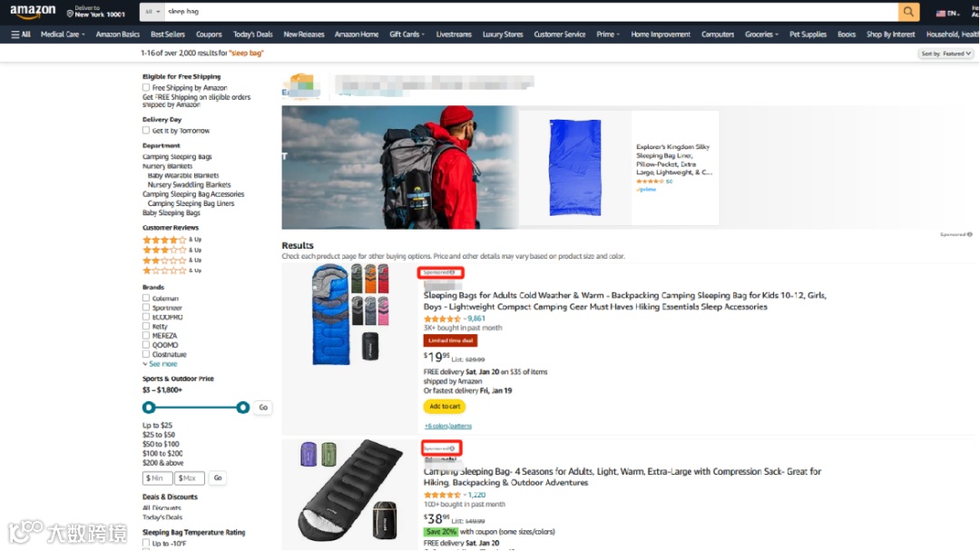Select the 1 star & up rating filter

(171, 271)
